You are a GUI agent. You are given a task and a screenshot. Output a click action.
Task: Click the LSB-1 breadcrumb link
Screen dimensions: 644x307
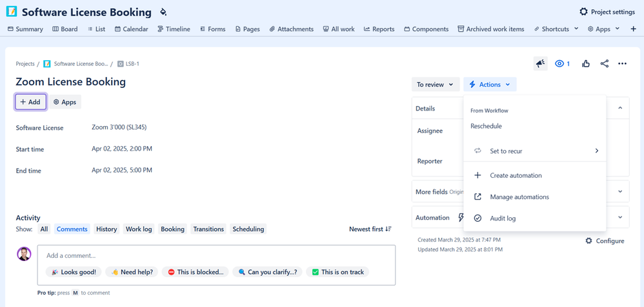pos(133,64)
